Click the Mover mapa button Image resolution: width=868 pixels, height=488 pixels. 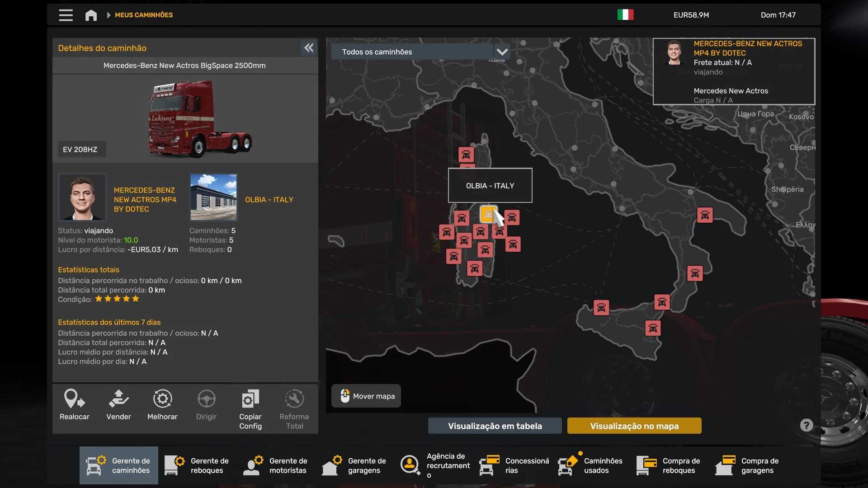366,396
